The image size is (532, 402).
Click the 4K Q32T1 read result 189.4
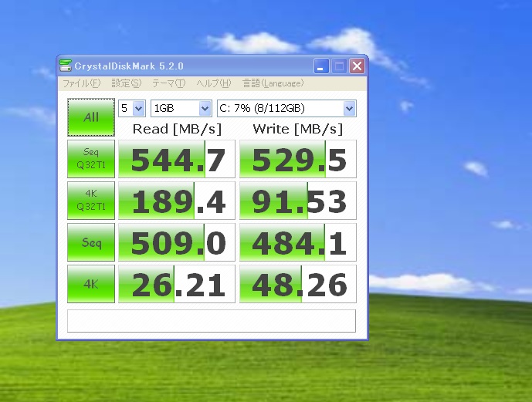[176, 201]
